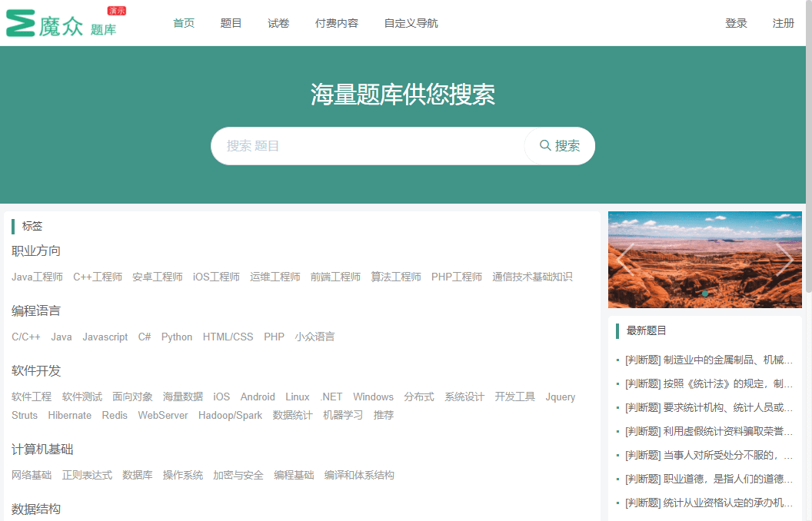The width and height of the screenshot is (812, 521).
Task: Select 自定义导航 in the top menu
Action: pyautogui.click(x=411, y=23)
